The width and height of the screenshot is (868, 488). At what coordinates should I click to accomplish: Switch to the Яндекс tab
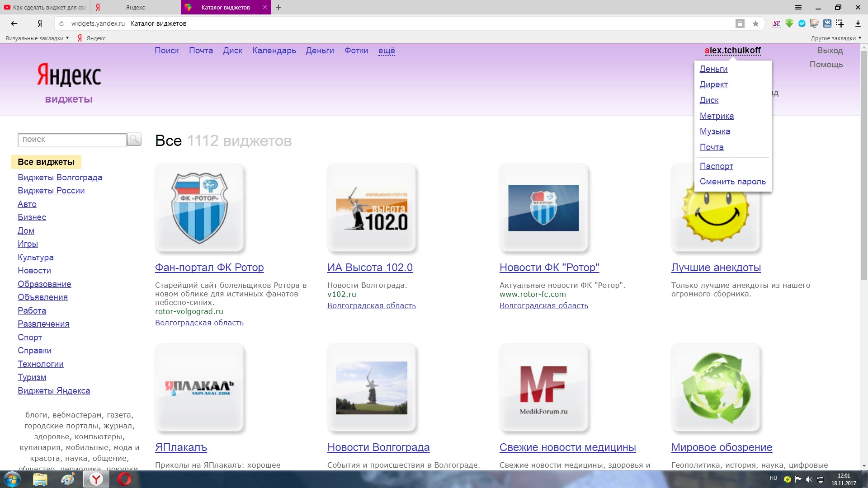135,7
